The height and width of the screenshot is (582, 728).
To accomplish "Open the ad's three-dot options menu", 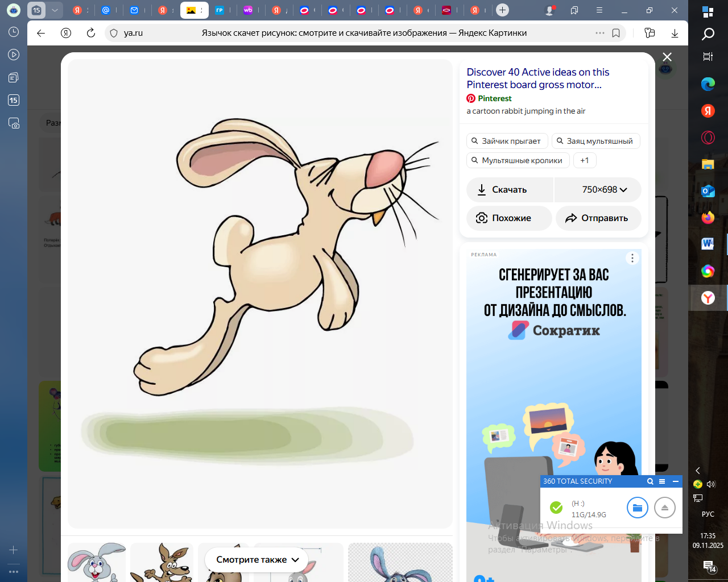I will pyautogui.click(x=632, y=259).
